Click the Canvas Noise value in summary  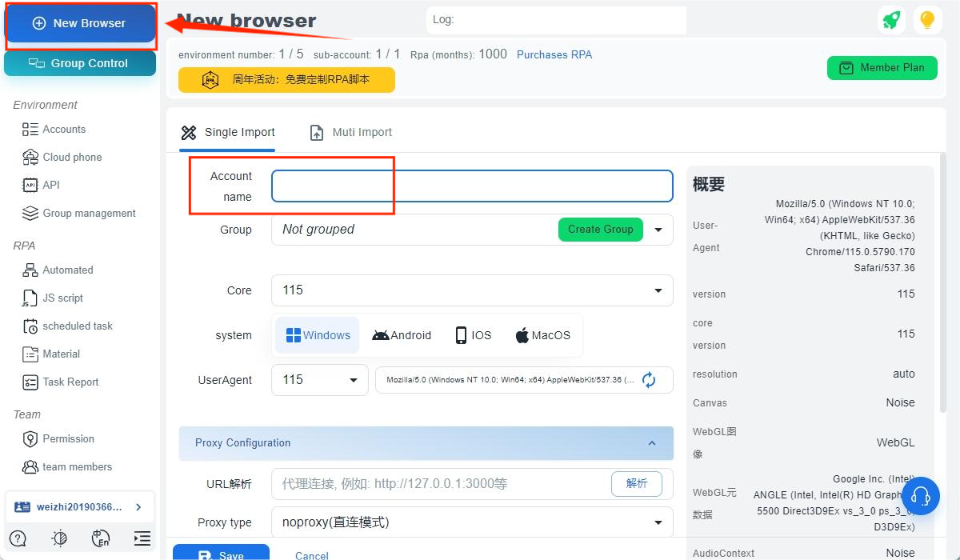pyautogui.click(x=900, y=402)
